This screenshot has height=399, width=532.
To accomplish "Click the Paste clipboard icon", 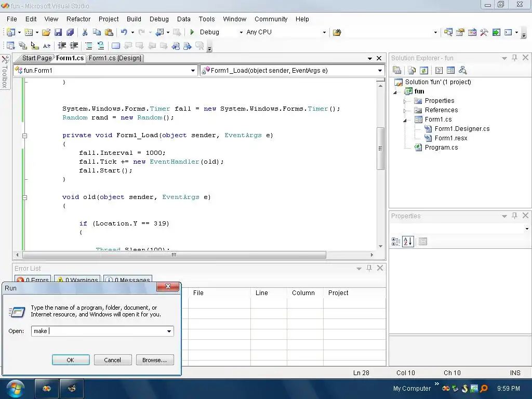I will [109, 32].
